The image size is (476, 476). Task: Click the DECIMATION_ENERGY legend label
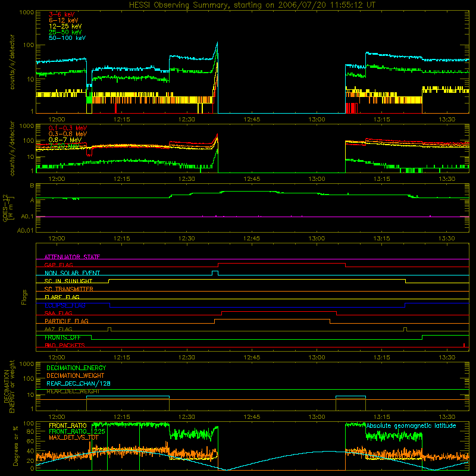coord(76,368)
